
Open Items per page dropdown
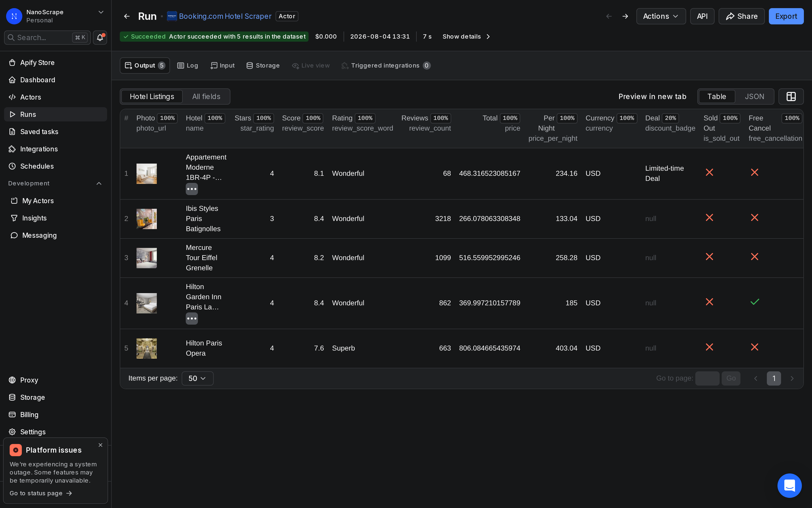point(197,378)
